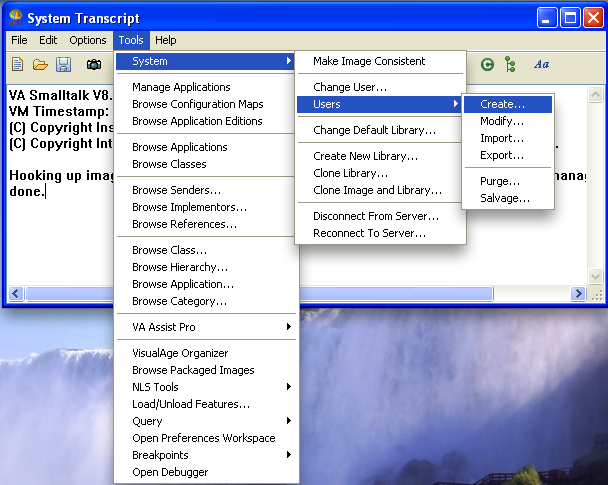This screenshot has width=608, height=485.
Task: Select Reconnect To Server...
Action: click(x=380, y=233)
